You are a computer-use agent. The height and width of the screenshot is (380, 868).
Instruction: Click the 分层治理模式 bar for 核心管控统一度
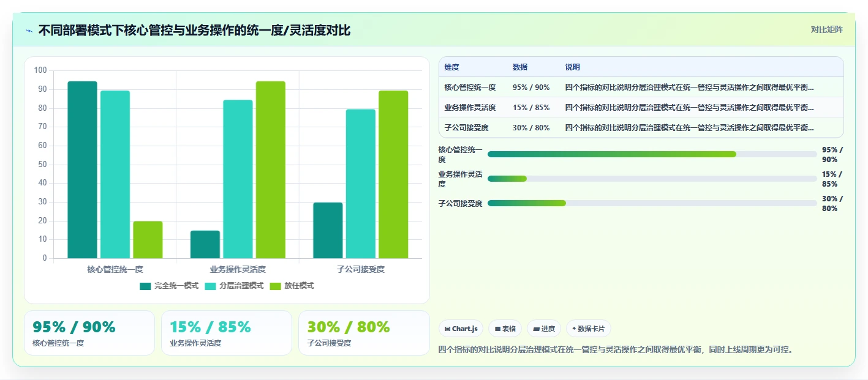point(115,174)
